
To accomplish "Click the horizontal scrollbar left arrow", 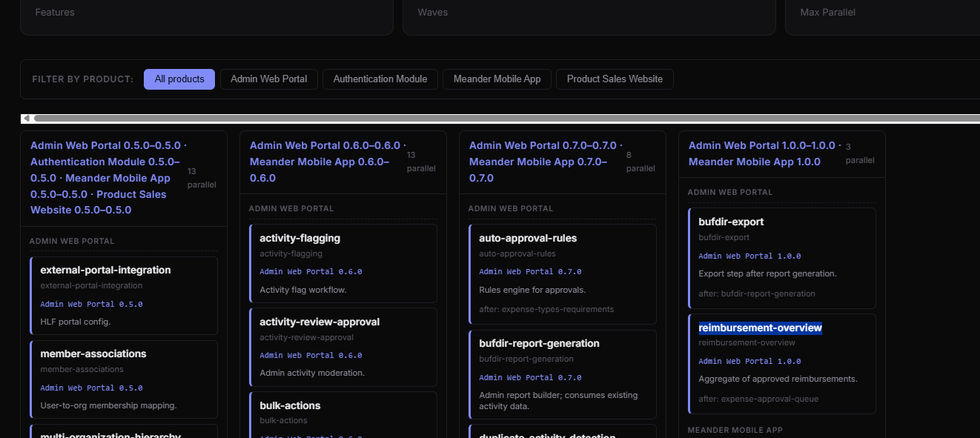I will tap(26, 119).
